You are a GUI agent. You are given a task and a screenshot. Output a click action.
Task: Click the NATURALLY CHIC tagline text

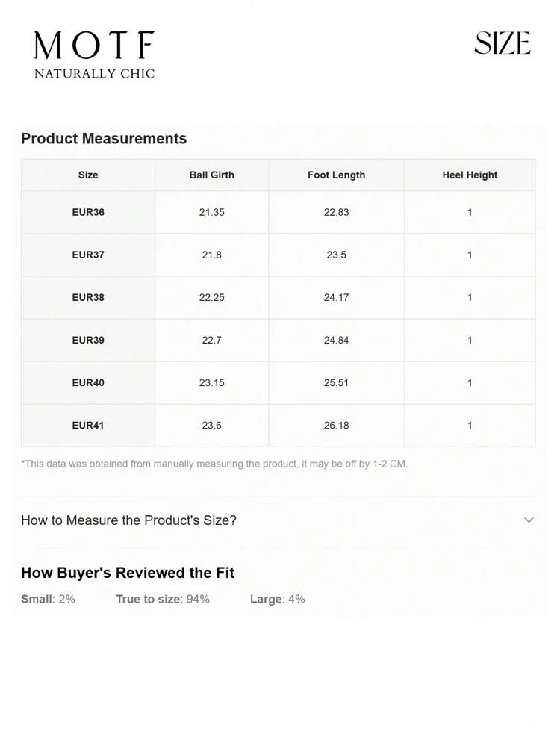coord(94,74)
